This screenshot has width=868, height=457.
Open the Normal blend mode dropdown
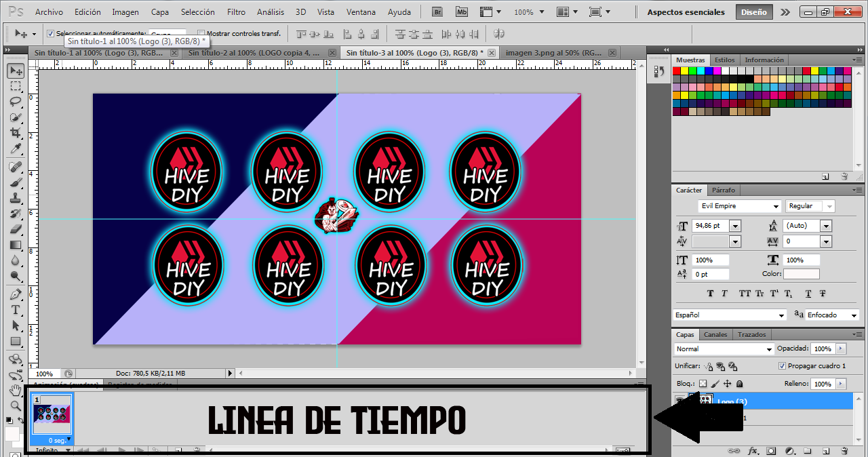coord(769,349)
